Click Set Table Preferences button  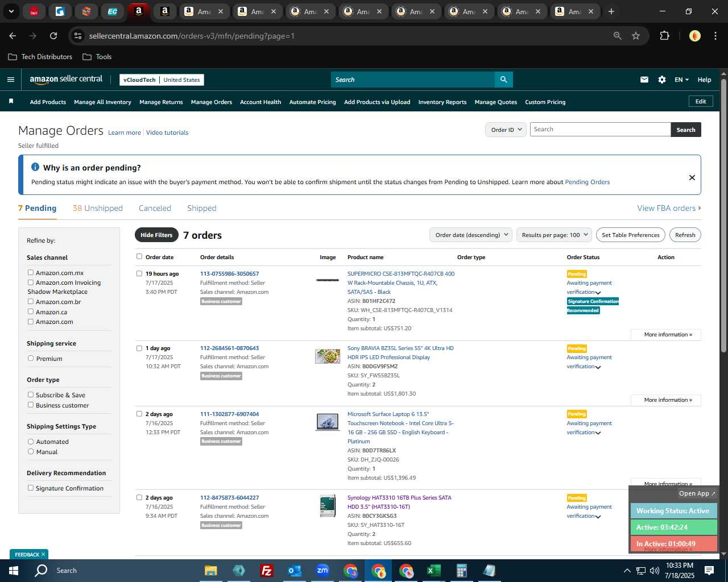pos(631,235)
